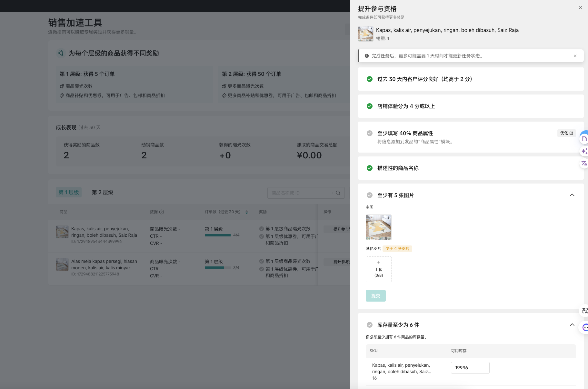The width and height of the screenshot is (588, 389).
Task: Click the 4/4 order progress bar
Action: [x=218, y=235]
